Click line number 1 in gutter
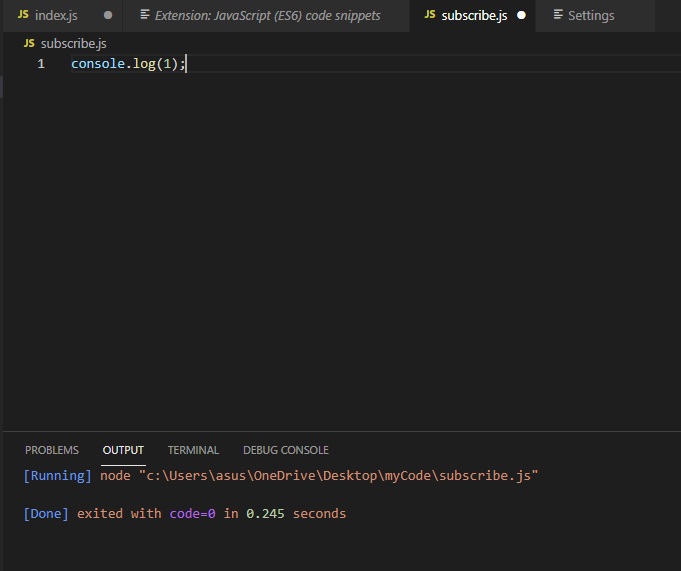Image resolution: width=681 pixels, height=571 pixels. [41, 64]
